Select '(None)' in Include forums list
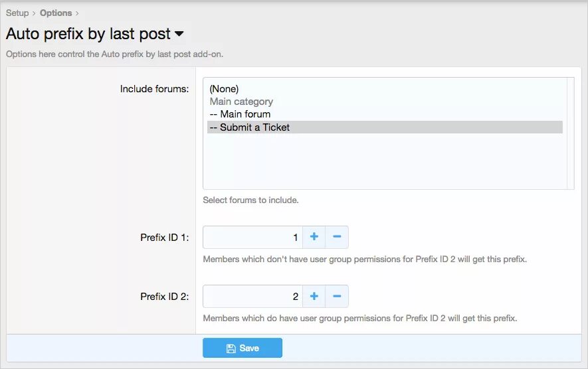 pos(224,89)
